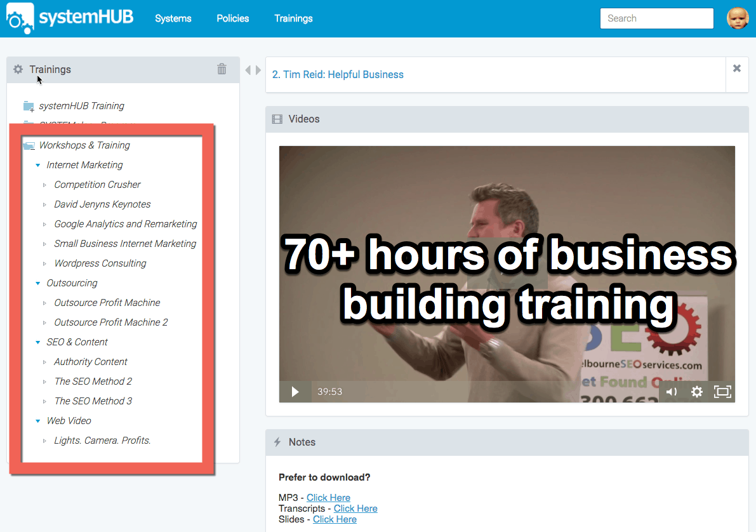756x532 pixels.
Task: Expand Small Business Internet Marketing arrow
Action: [44, 244]
